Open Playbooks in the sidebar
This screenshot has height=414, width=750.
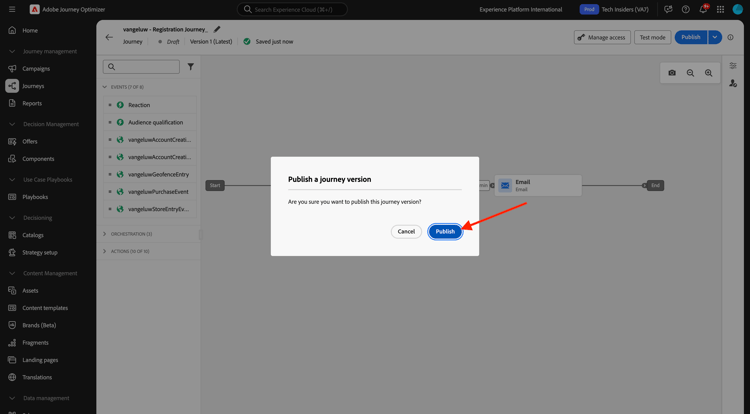click(35, 197)
